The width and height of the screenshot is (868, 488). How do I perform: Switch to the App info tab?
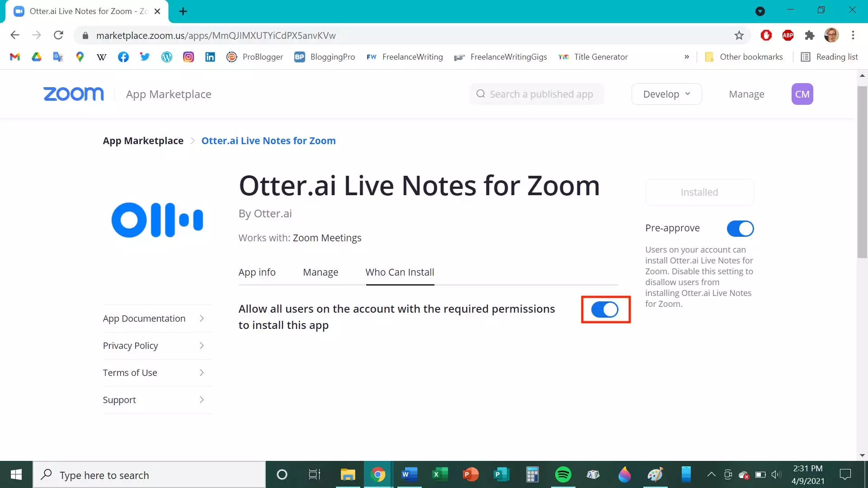coord(257,272)
